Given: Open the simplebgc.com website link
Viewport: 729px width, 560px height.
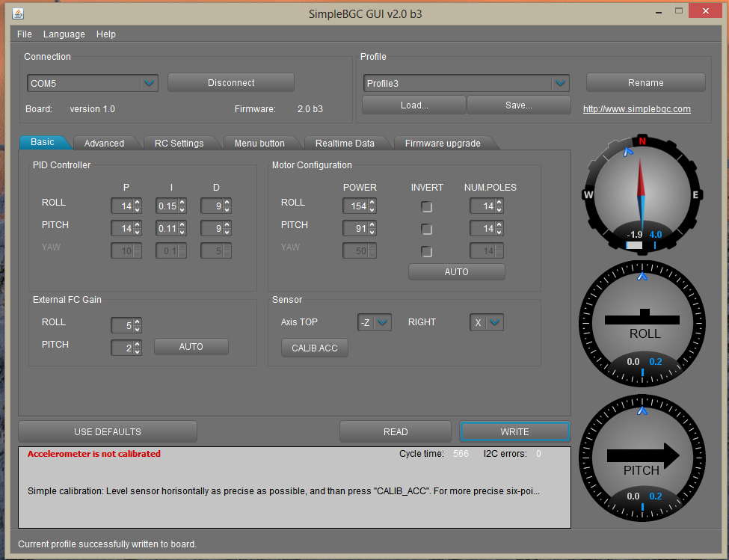Looking at the screenshot, I should (636, 108).
